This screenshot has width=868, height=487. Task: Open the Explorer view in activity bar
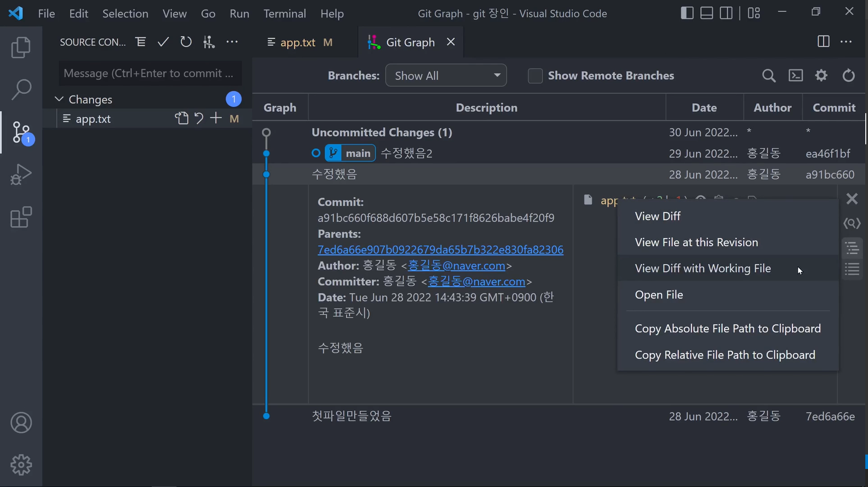[x=21, y=47]
